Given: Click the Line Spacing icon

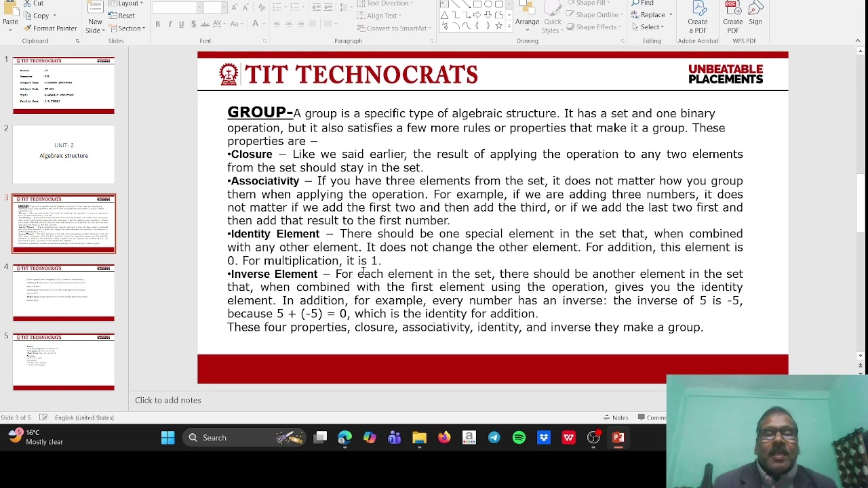Looking at the screenshot, I should [x=343, y=7].
